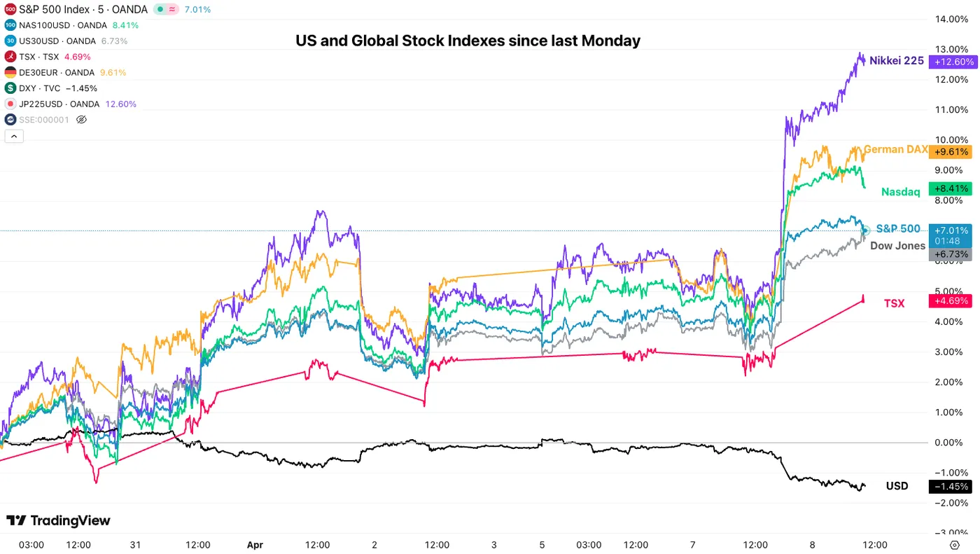Click the German flag DE30EUR icon
Image resolution: width=980 pixels, height=554 pixels.
tap(10, 72)
